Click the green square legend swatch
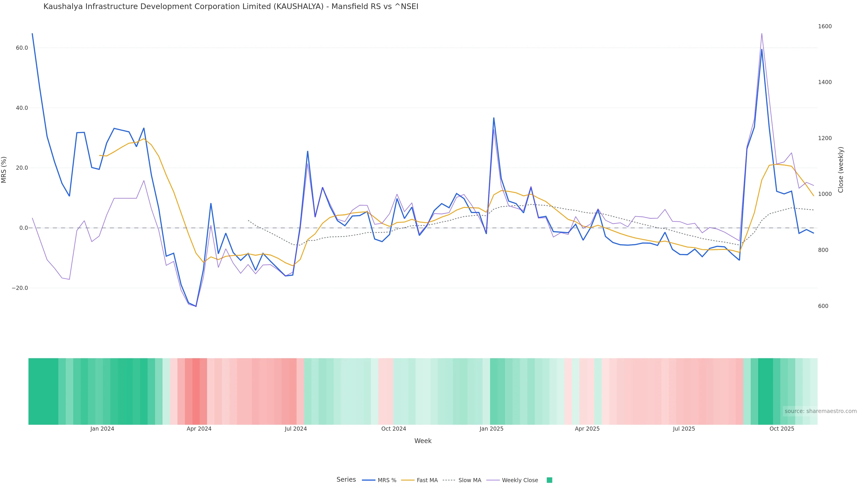Image resolution: width=868 pixels, height=488 pixels. click(549, 480)
